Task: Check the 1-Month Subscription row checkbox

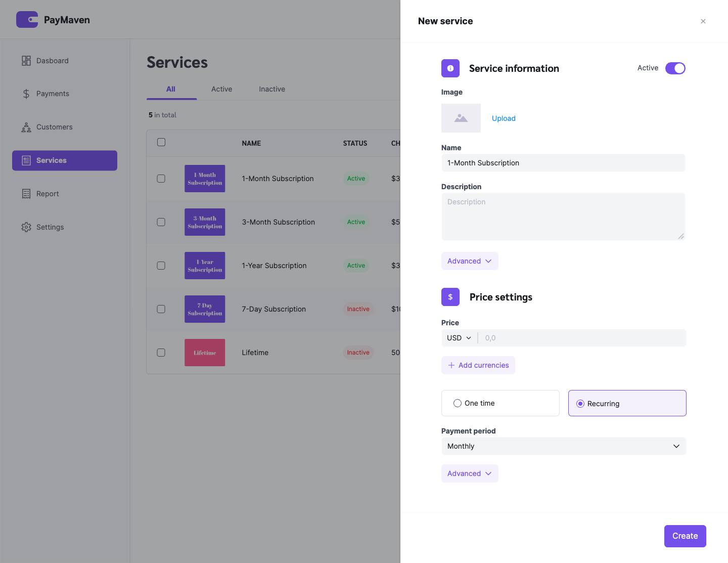Action: pos(161,179)
